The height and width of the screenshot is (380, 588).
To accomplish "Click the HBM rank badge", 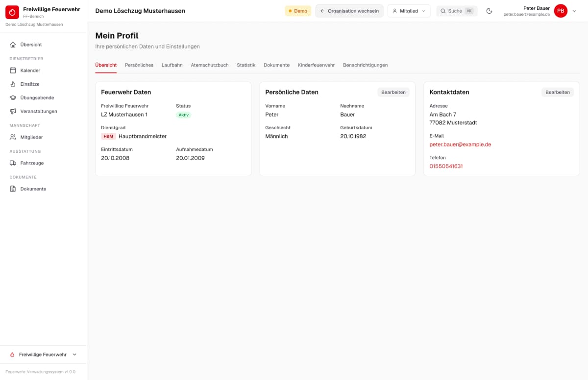I will (108, 136).
